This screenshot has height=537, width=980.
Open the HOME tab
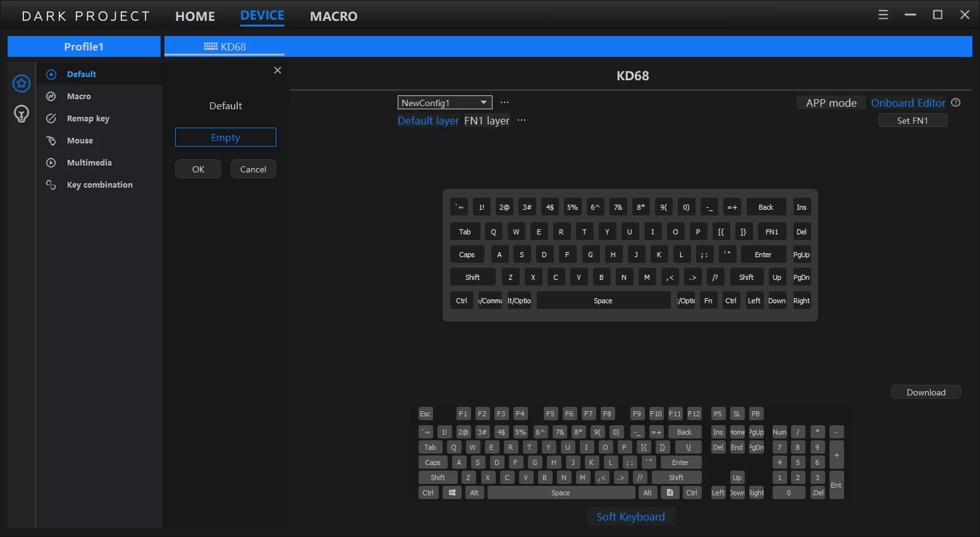(x=195, y=16)
